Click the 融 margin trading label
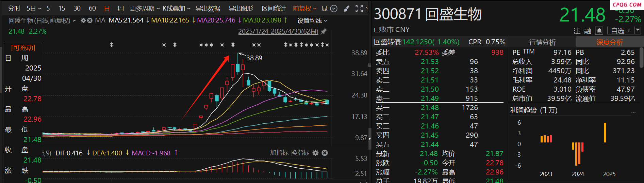The height and width of the screenshot is (183, 644). click(x=588, y=31)
